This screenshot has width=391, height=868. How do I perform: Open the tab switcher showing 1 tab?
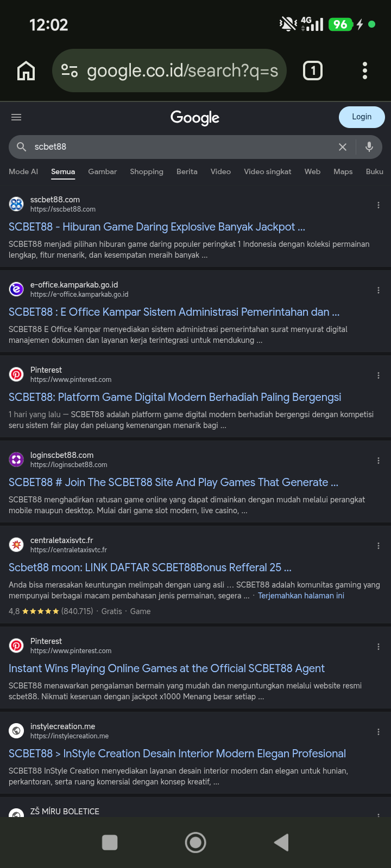pyautogui.click(x=313, y=71)
